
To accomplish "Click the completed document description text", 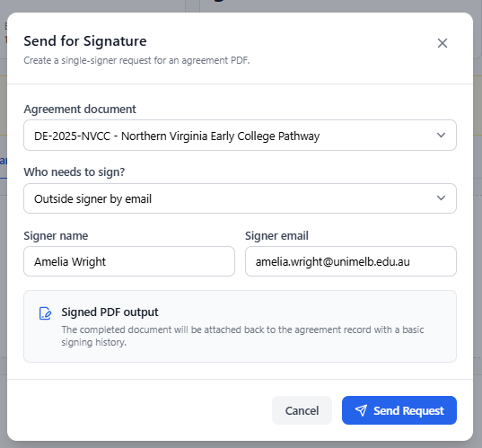I will pyautogui.click(x=242, y=336).
